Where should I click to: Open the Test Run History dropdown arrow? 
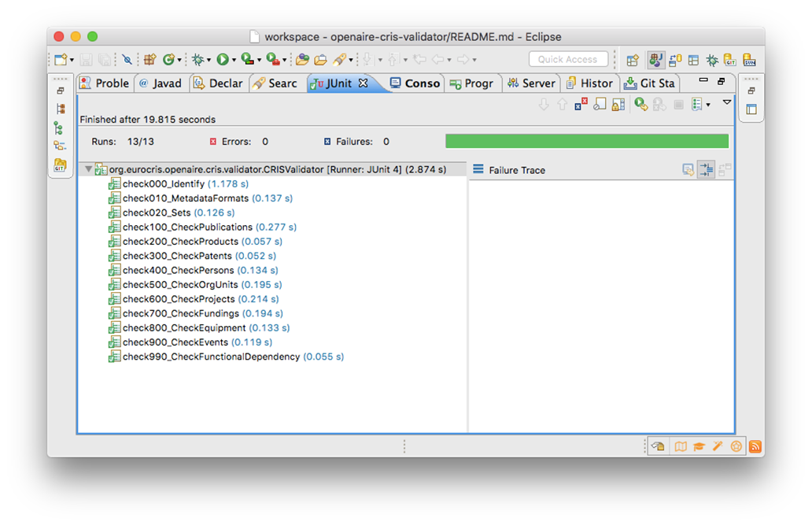(708, 105)
